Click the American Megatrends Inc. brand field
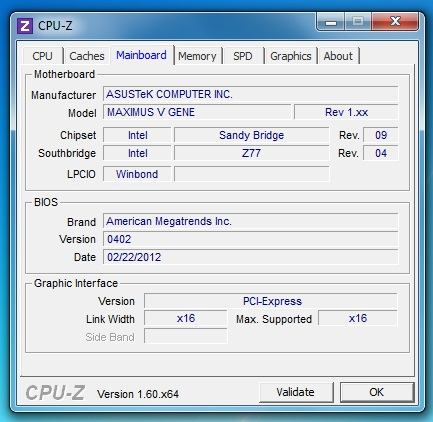The width and height of the screenshot is (433, 422). (x=251, y=221)
